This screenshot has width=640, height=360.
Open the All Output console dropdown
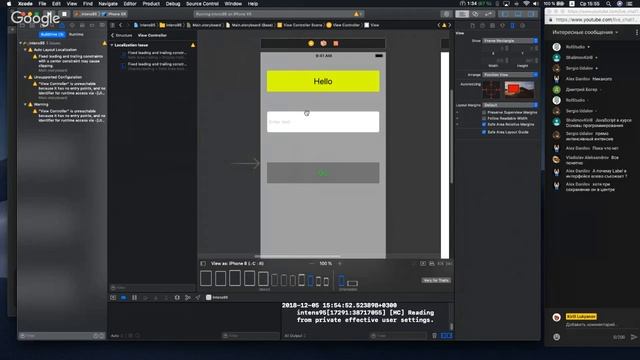click(295, 336)
